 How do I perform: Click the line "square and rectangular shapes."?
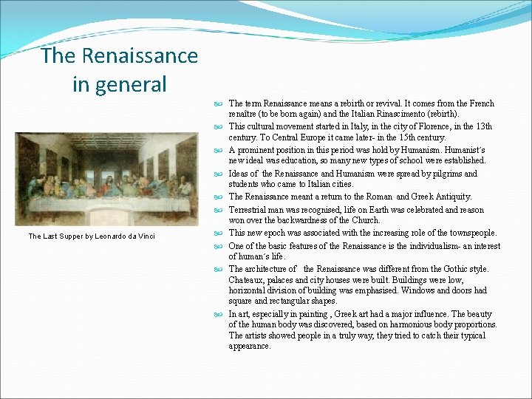[x=282, y=301]
